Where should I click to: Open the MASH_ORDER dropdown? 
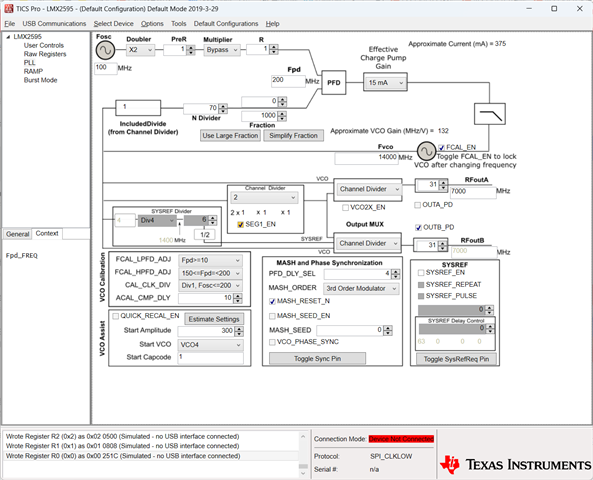click(x=361, y=289)
